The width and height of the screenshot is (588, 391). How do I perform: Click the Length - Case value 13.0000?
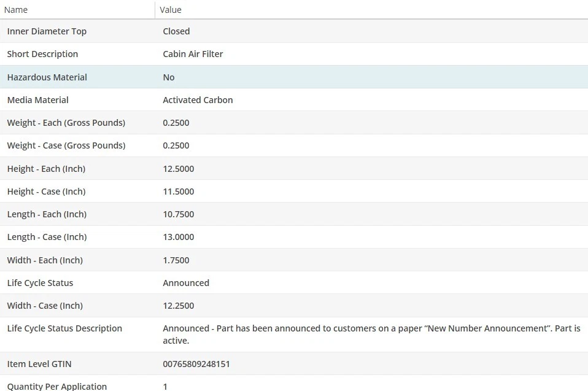click(x=178, y=237)
